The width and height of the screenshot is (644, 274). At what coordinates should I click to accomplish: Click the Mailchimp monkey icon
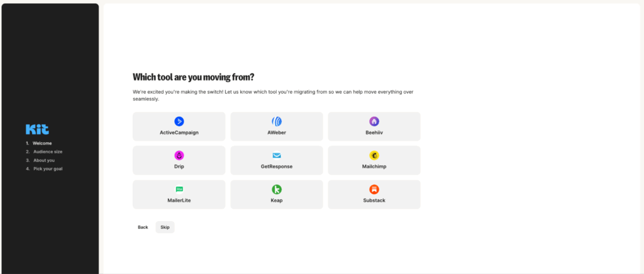coord(374,155)
